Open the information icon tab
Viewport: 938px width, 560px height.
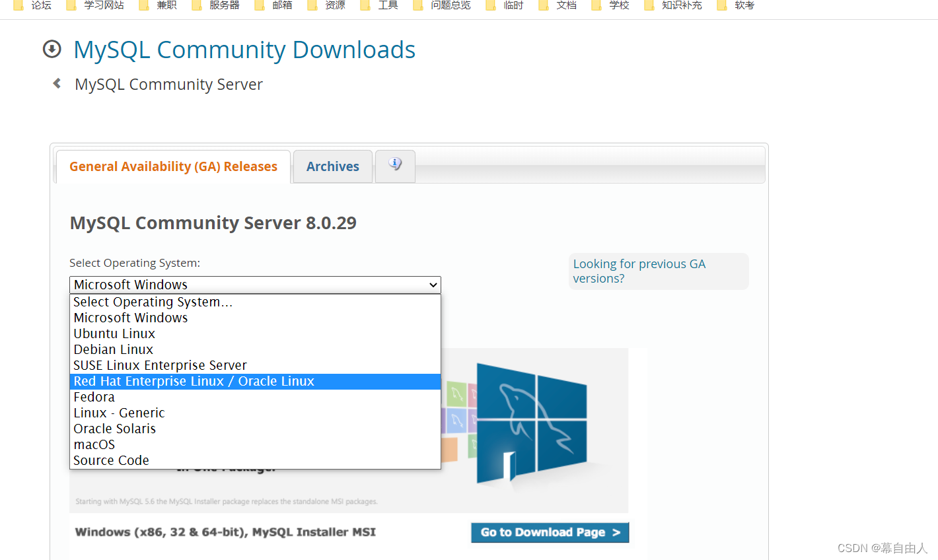pos(395,165)
